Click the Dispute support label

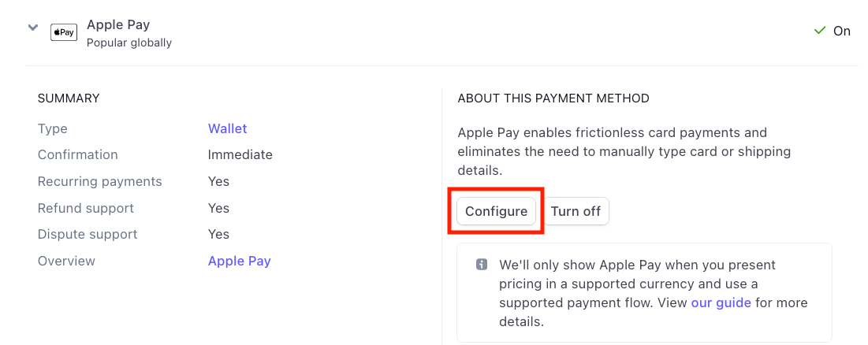point(88,234)
